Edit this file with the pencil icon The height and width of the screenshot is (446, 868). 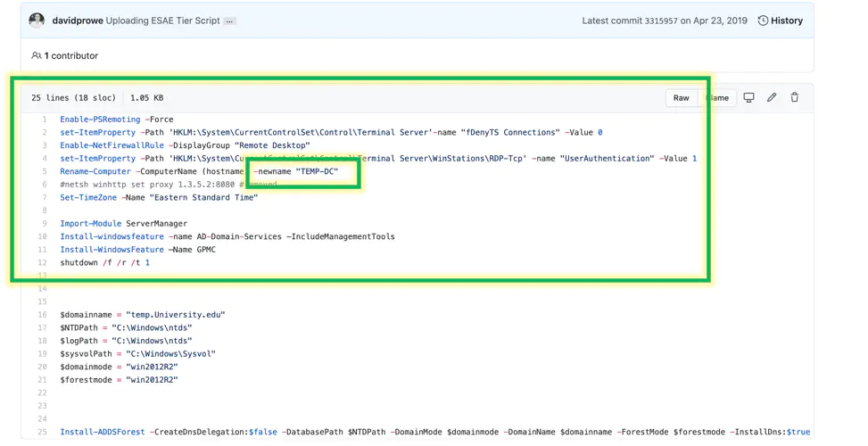point(772,97)
